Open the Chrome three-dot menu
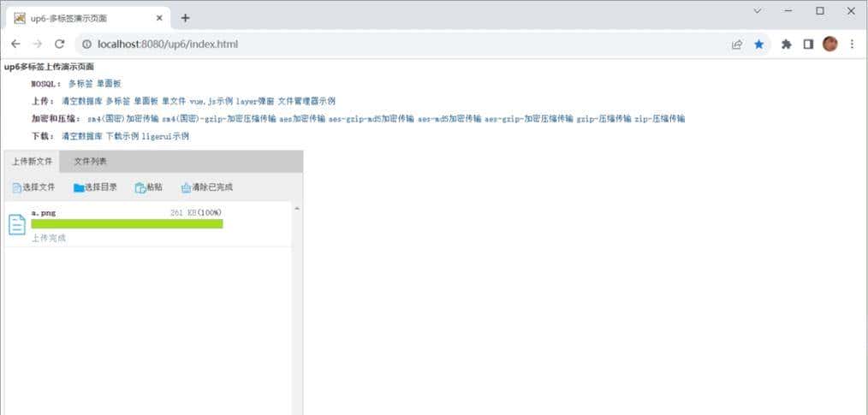 coord(852,44)
